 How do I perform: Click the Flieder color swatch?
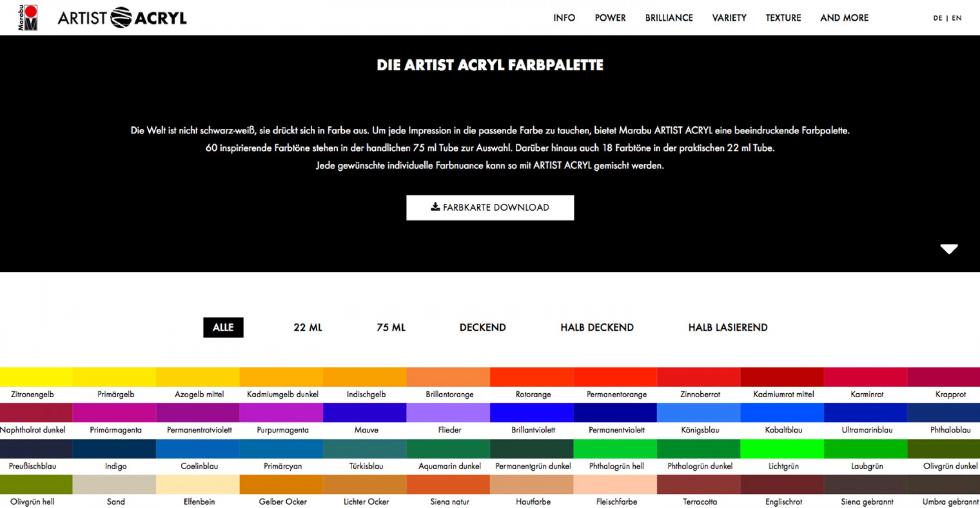coord(448,413)
